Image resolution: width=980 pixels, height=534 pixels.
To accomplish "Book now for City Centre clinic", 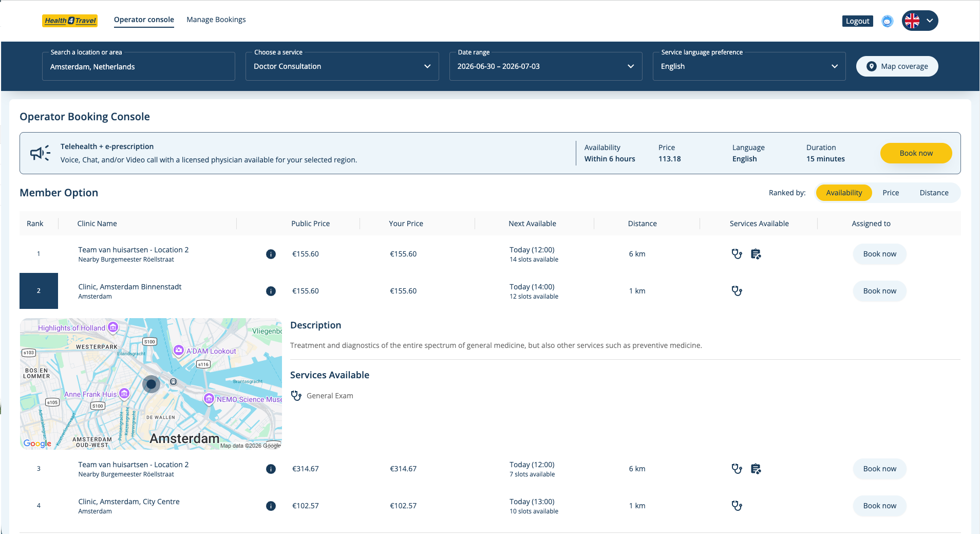I will click(x=879, y=506).
